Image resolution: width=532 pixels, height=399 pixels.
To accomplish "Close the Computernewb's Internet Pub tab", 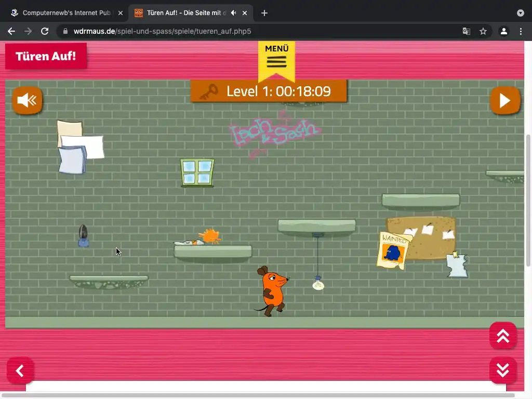I will pyautogui.click(x=121, y=13).
